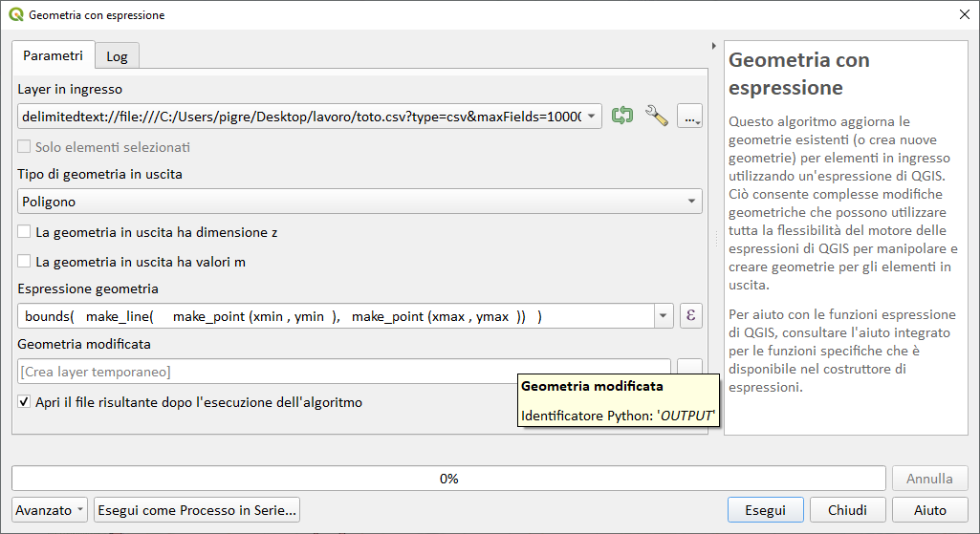Select the Parametri tab

[53, 55]
